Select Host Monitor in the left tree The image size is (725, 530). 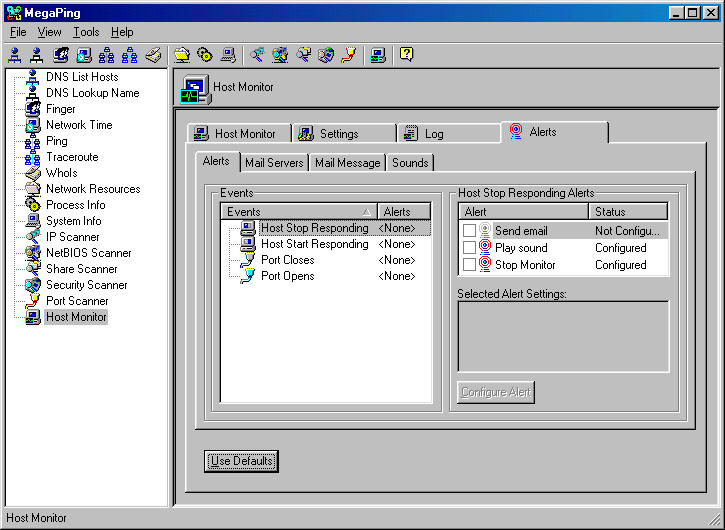(76, 317)
